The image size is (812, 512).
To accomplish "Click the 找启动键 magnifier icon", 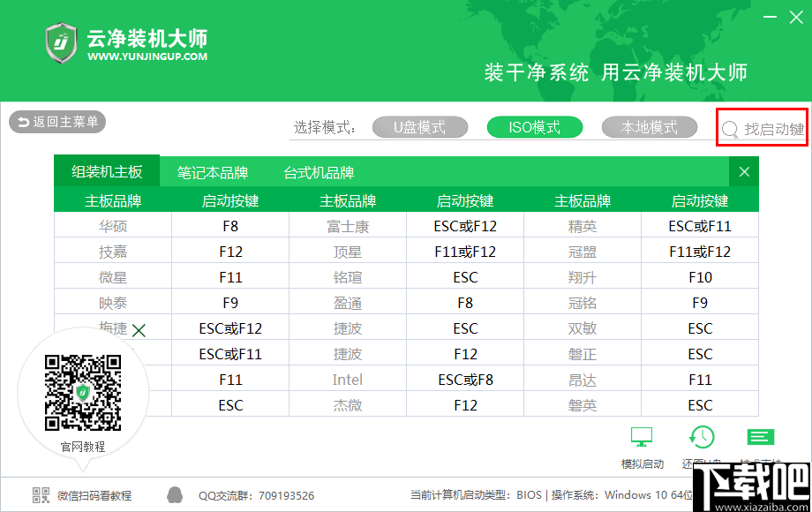I will pos(730,128).
